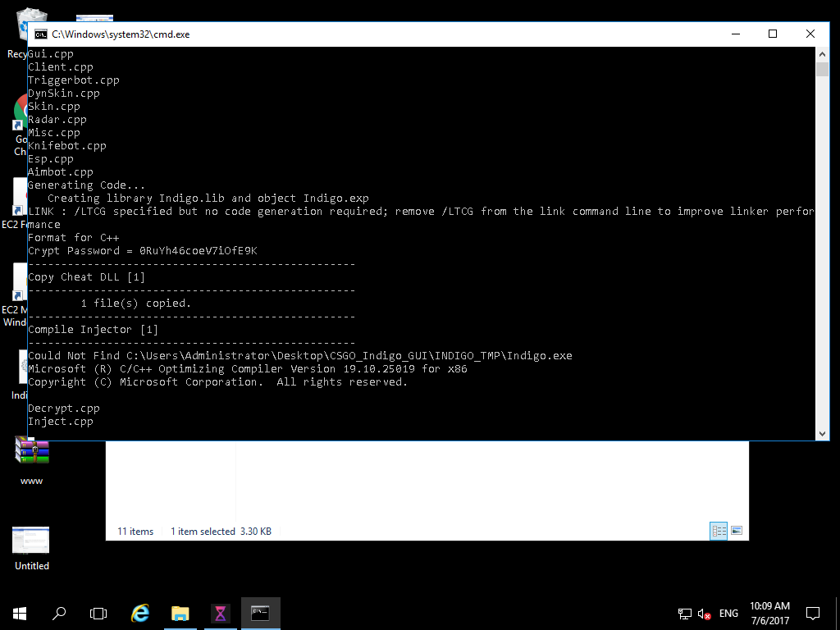Viewport: 840px width, 630px height.
Task: Click the 'Aimbot.cpp' output line
Action: [61, 172]
